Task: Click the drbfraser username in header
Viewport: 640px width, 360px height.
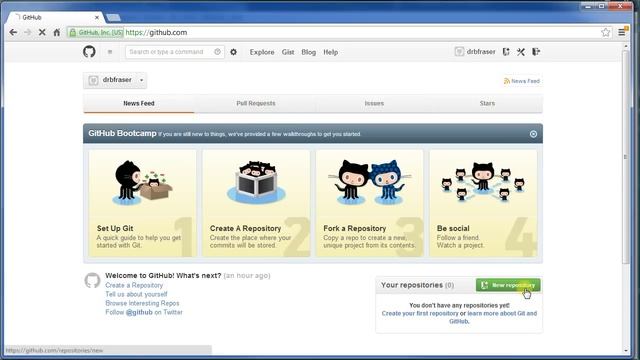Action: click(481, 52)
